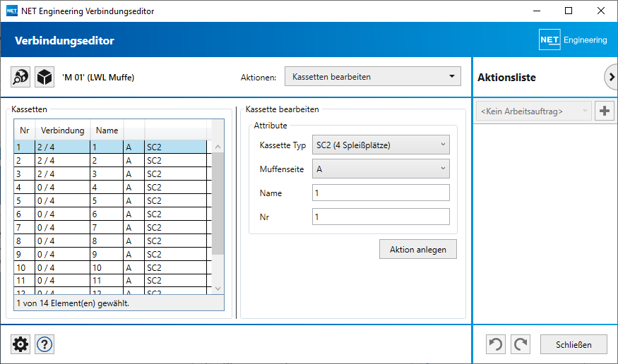Click NET Engineering logo in header
618x364 pixels.
pos(573,40)
